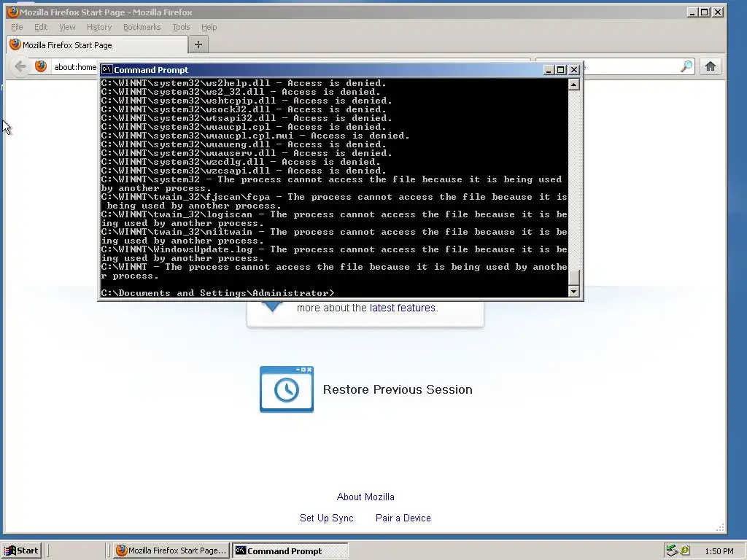The width and height of the screenshot is (747, 560).
Task: Click the second system tray icon near clock
Action: tap(685, 551)
